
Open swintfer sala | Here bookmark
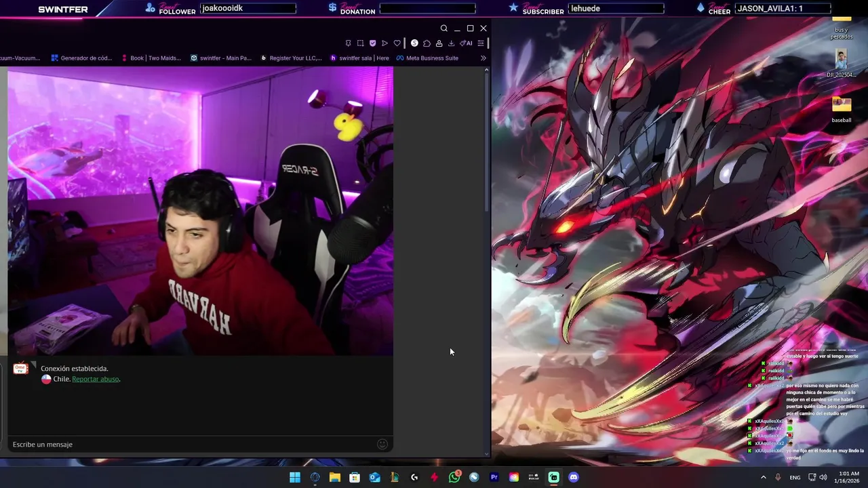click(359, 58)
